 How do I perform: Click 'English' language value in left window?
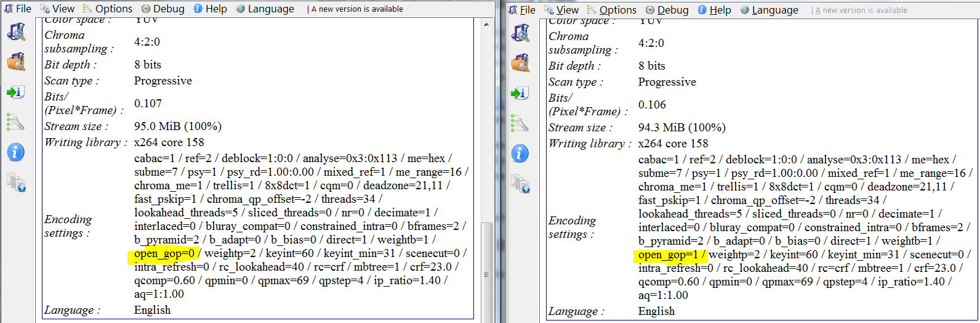(152, 310)
